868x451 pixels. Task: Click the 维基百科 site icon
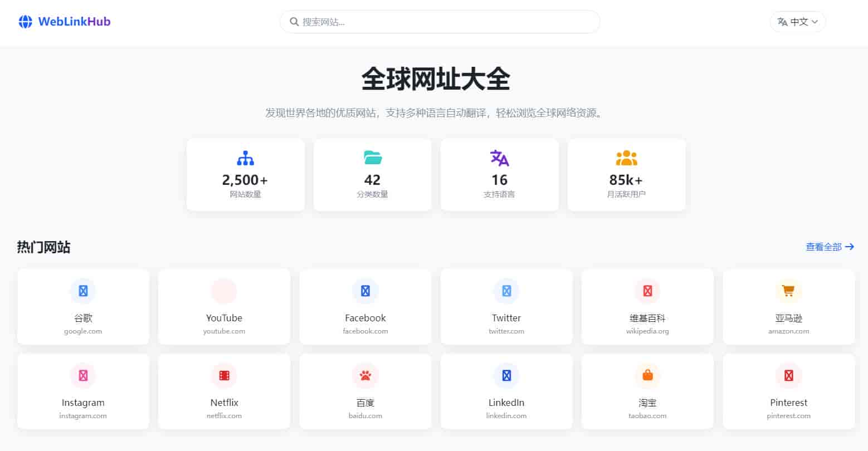pyautogui.click(x=647, y=291)
